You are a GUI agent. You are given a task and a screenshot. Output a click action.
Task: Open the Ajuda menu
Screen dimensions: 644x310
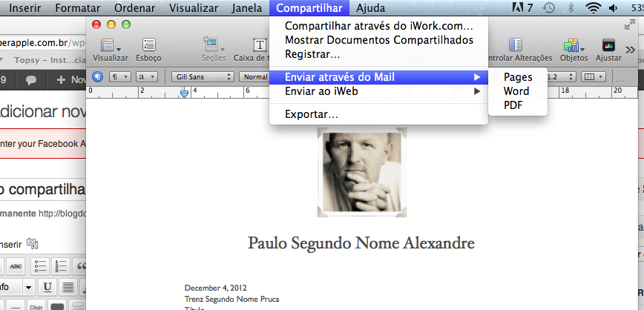pyautogui.click(x=370, y=9)
